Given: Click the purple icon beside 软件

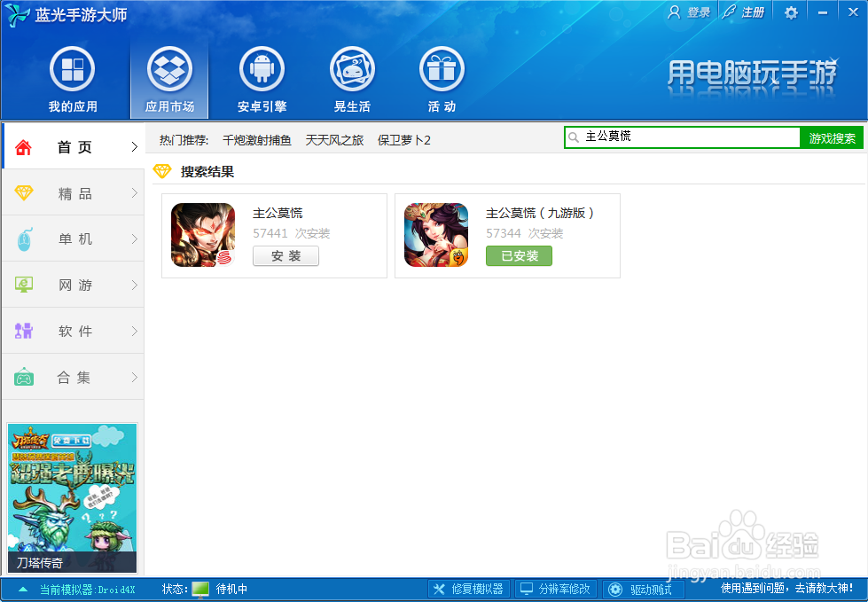Looking at the screenshot, I should (x=24, y=331).
